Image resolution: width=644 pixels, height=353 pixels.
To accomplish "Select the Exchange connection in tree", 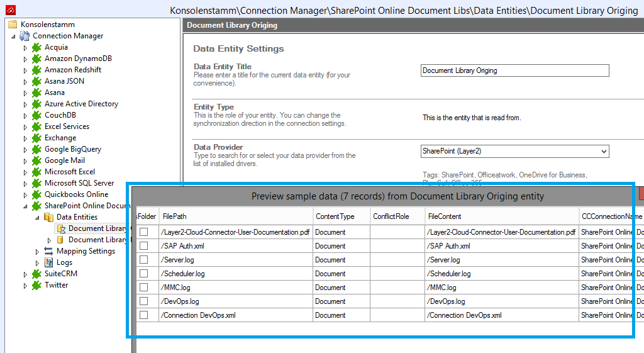I will point(60,138).
